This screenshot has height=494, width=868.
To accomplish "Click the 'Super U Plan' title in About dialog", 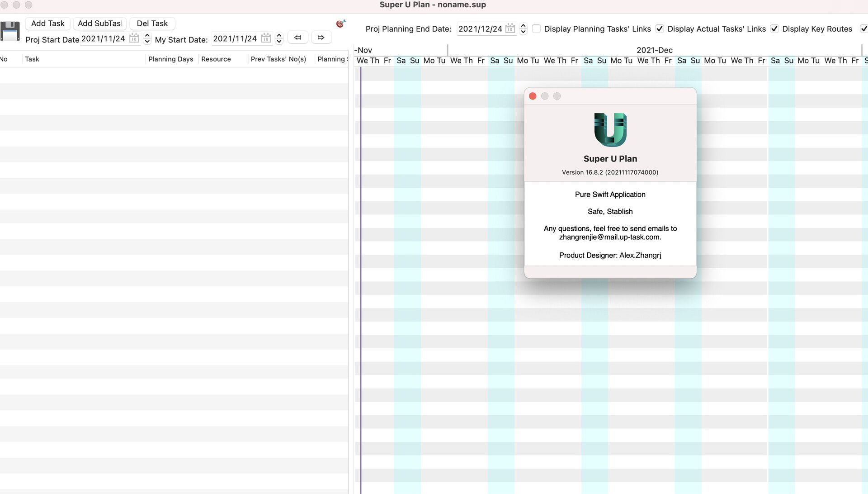I will pyautogui.click(x=610, y=159).
